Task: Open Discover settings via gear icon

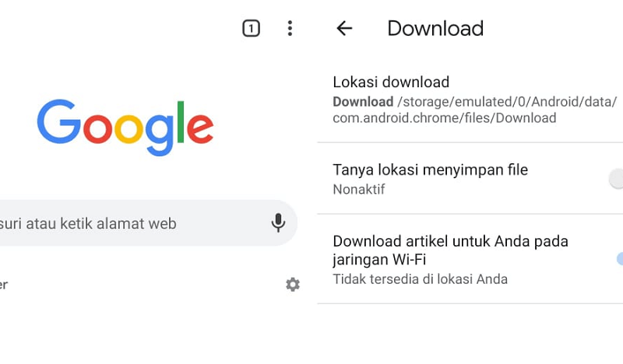Action: 293,284
